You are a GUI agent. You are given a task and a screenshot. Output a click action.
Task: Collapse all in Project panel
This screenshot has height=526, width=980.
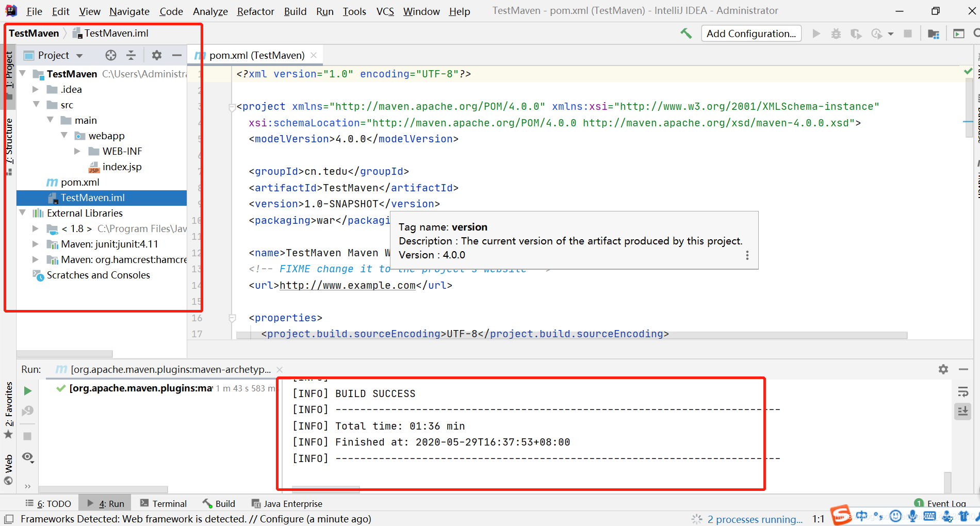pyautogui.click(x=131, y=55)
